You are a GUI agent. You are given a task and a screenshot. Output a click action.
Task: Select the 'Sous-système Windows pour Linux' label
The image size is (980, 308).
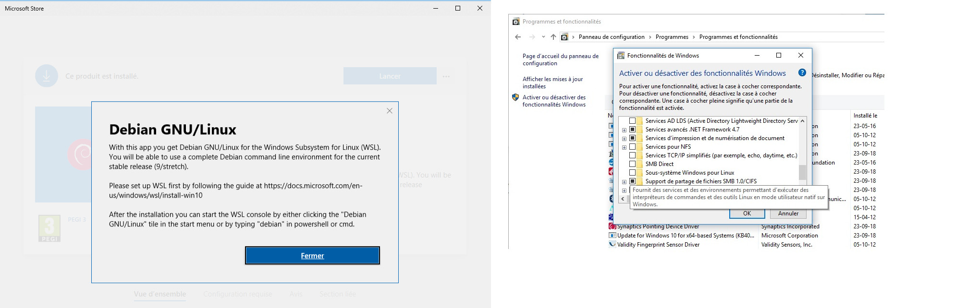690,173
